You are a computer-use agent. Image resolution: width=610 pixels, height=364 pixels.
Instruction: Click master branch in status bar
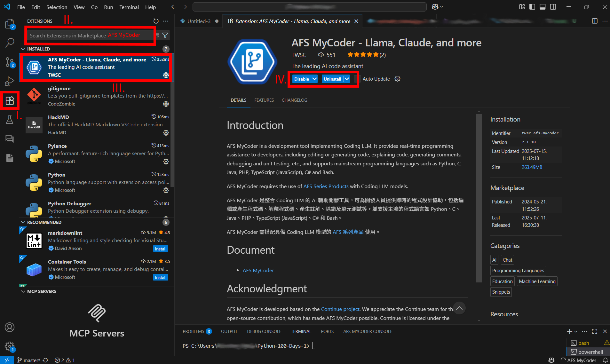coord(29,360)
